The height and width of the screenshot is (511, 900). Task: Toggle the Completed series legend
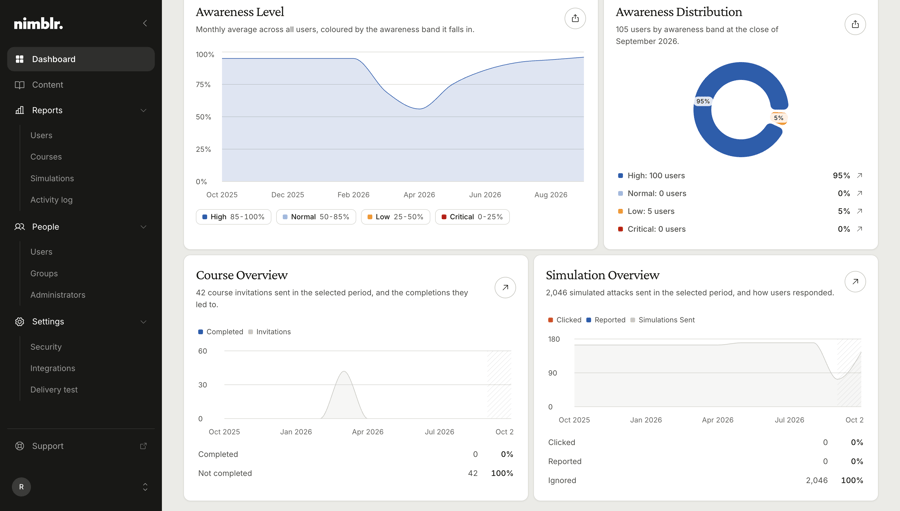[x=220, y=332]
